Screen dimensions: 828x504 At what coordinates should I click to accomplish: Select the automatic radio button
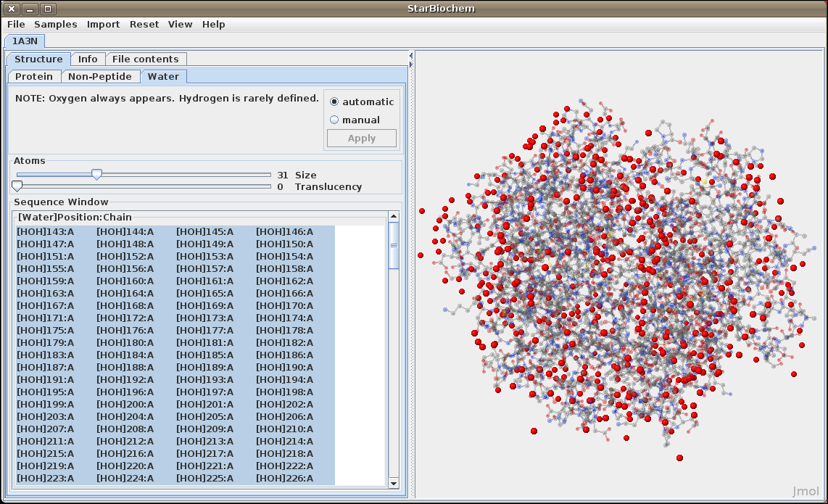pyautogui.click(x=334, y=102)
